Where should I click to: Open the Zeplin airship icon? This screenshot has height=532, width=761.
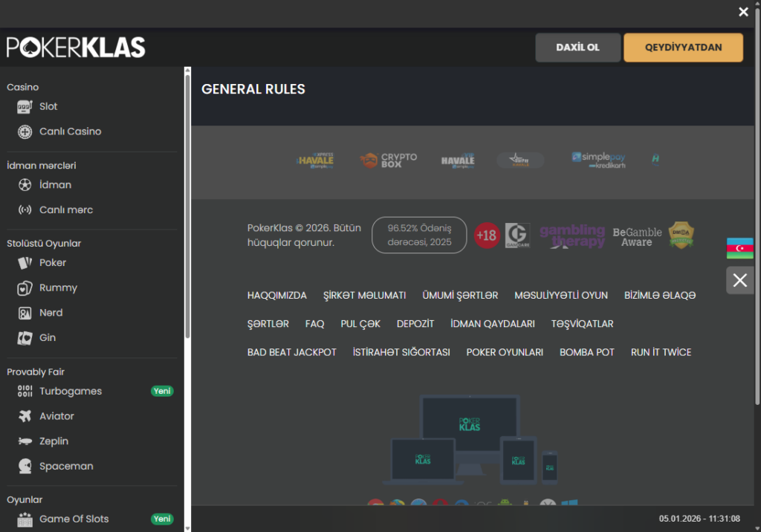pyautogui.click(x=25, y=441)
